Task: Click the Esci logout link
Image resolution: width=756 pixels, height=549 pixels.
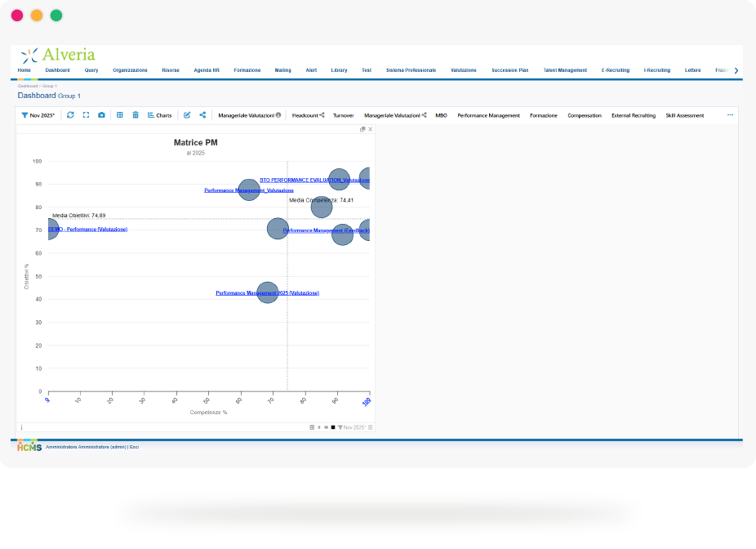Action: click(x=134, y=447)
